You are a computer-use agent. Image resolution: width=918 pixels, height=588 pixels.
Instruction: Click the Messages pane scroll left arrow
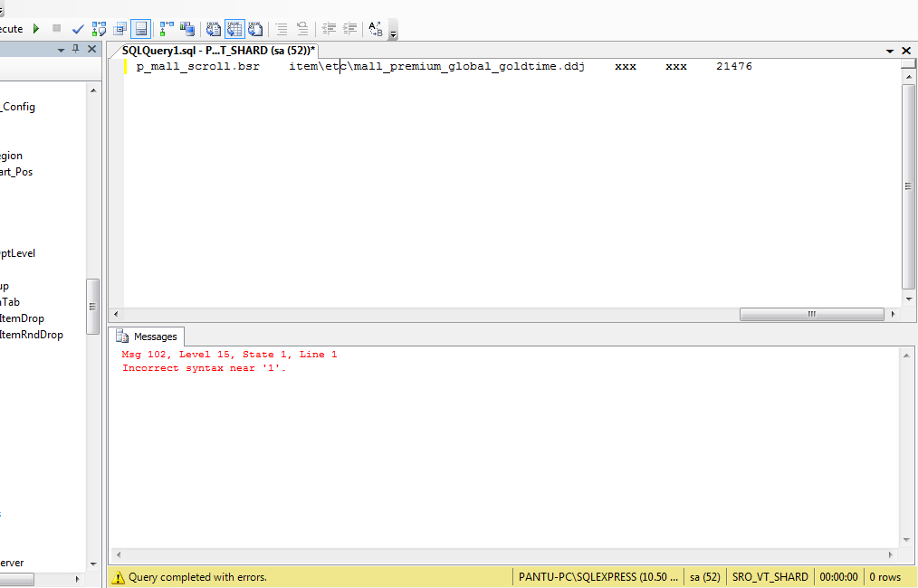pyautogui.click(x=119, y=555)
